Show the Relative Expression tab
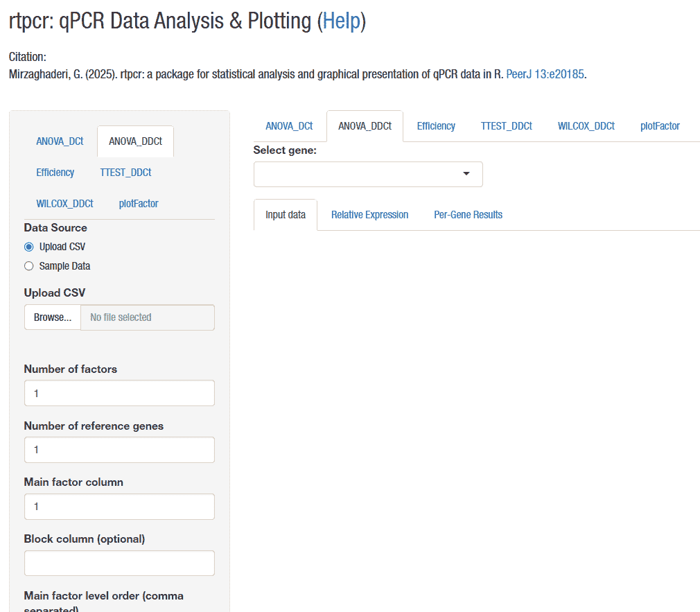 click(x=369, y=215)
